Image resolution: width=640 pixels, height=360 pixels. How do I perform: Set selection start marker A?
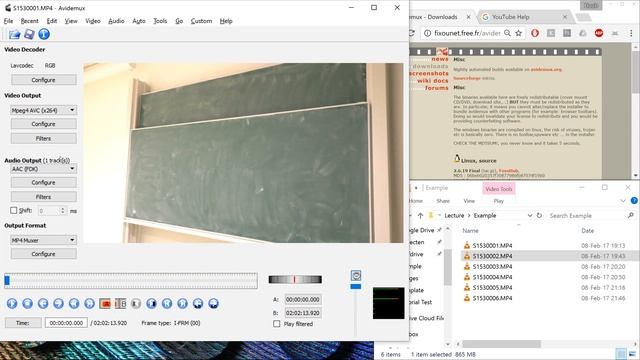(x=105, y=303)
